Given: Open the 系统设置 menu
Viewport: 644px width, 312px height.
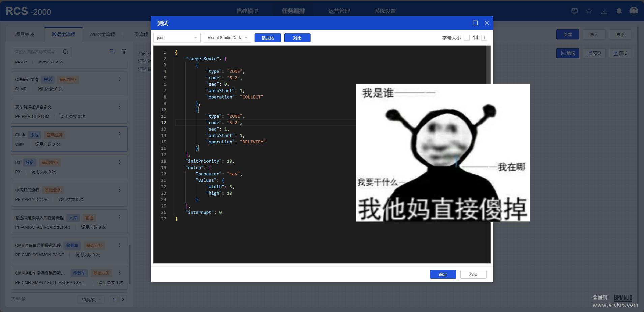Looking at the screenshot, I should [385, 11].
